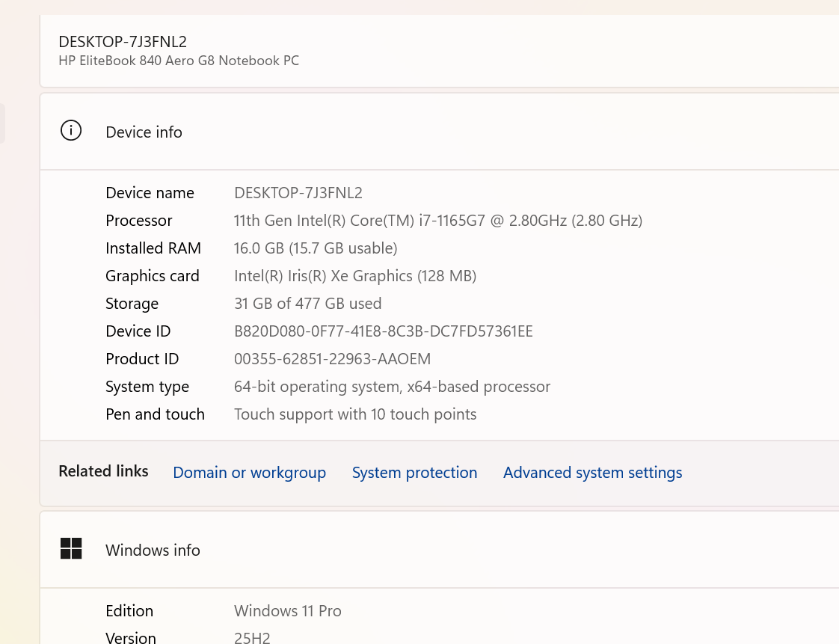Click the 16.0 GB installed RAM value
The height and width of the screenshot is (644, 839).
point(315,248)
